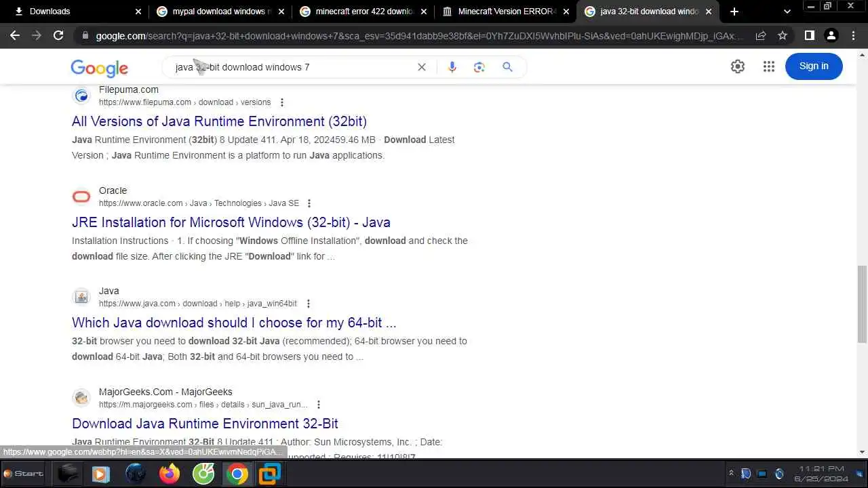
Task: Open Chrome three-dot menu
Action: pos(854,35)
